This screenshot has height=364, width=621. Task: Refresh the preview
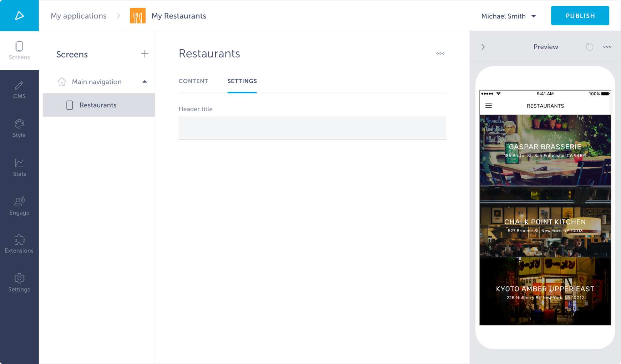589,47
